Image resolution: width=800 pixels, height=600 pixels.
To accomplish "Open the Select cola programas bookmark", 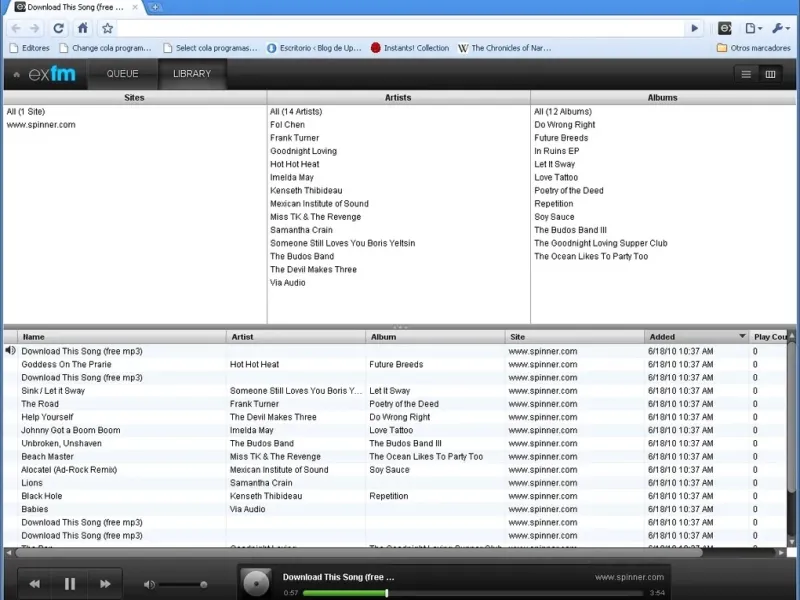I will pos(210,48).
